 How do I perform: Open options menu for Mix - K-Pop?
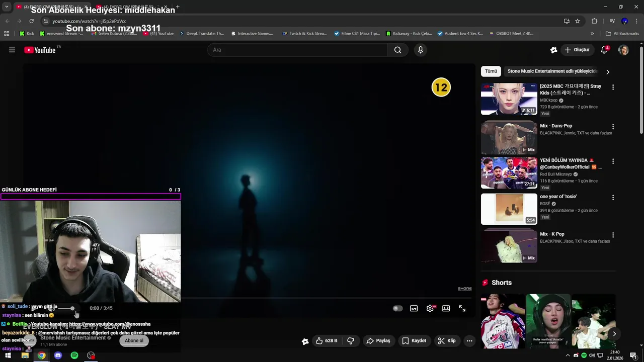613,235
